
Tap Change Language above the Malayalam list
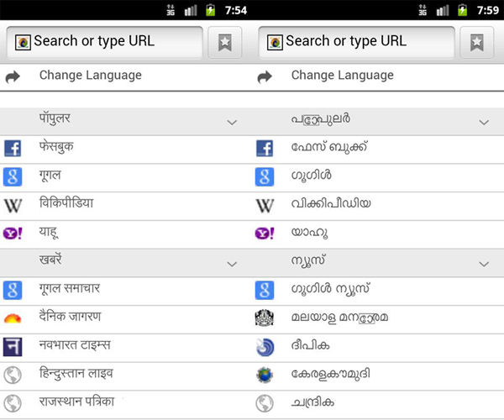[342, 76]
